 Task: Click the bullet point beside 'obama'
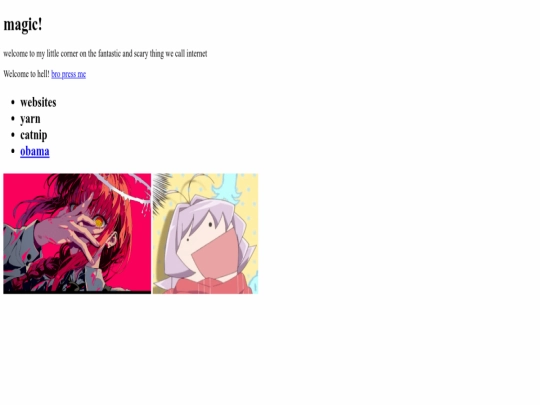coord(13,151)
